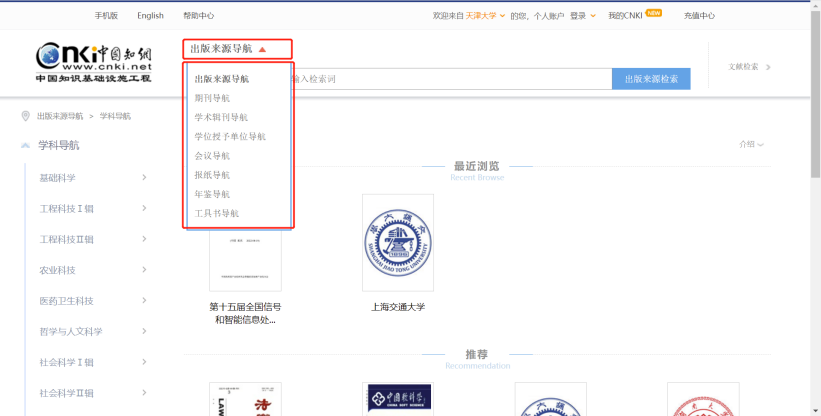
Task: Expand the 农业科技 category
Action: tap(144, 269)
